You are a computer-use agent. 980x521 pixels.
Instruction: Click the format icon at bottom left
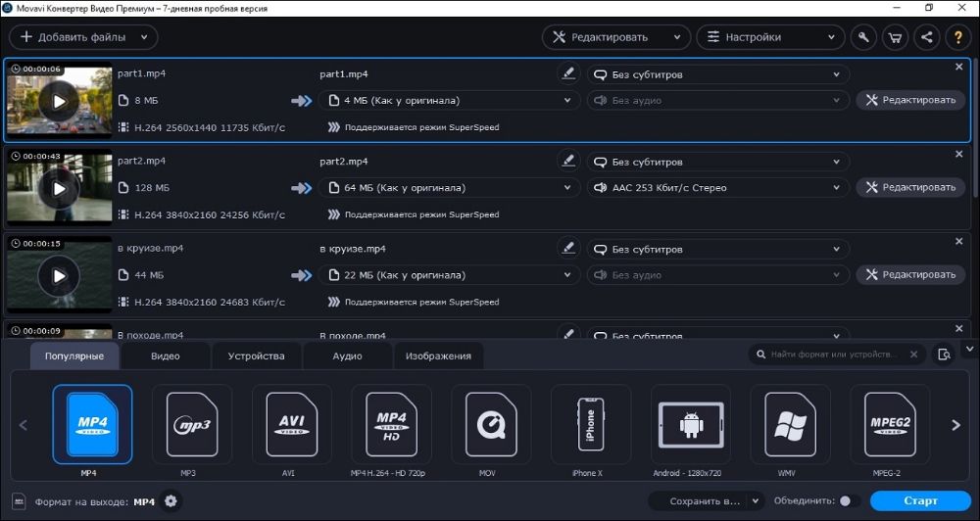(x=20, y=501)
